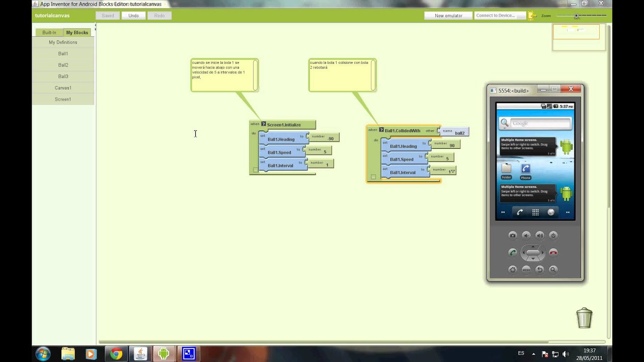
Task: Click the icon next to Connect to Device
Action: click(x=532, y=16)
